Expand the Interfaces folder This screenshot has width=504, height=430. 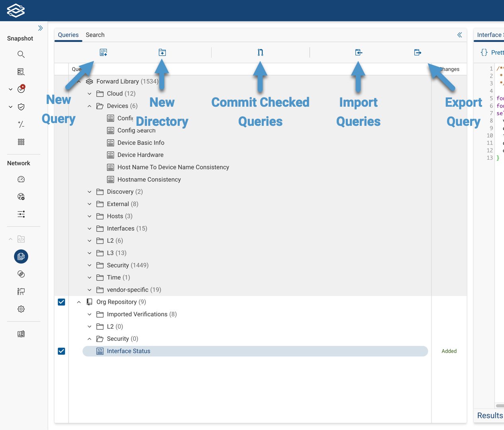pyautogui.click(x=89, y=228)
